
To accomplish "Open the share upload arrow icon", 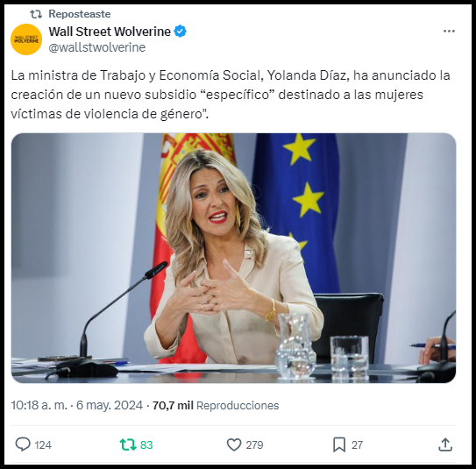I will click(x=445, y=444).
